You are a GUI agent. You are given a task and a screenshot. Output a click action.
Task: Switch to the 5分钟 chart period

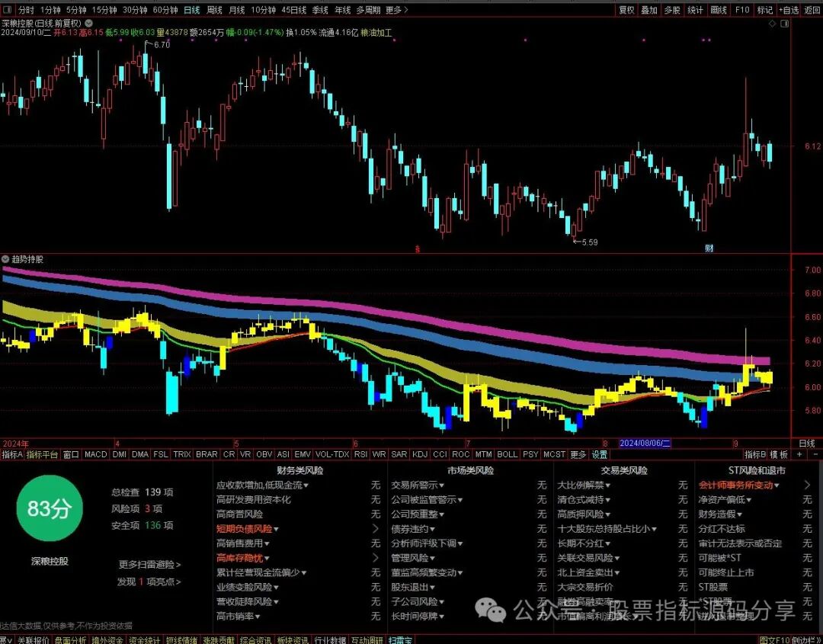click(x=76, y=10)
